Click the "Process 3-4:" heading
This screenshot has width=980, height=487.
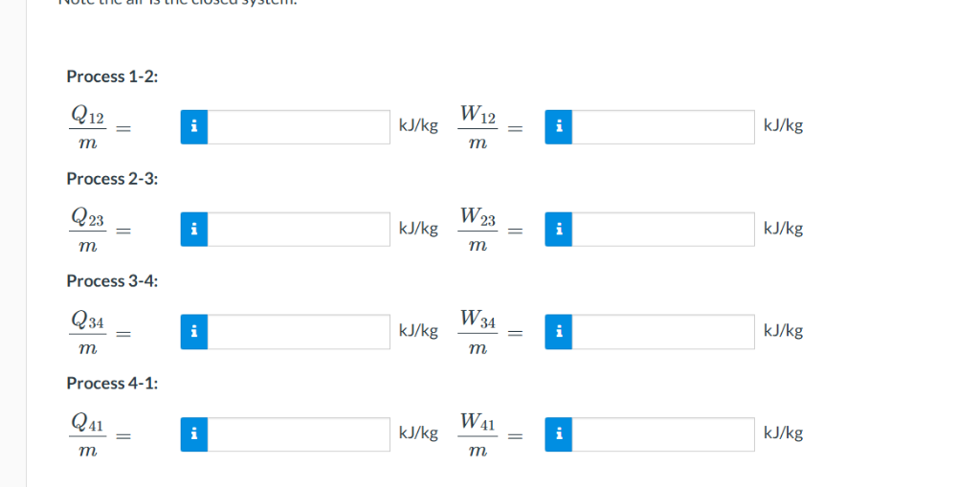point(113,281)
